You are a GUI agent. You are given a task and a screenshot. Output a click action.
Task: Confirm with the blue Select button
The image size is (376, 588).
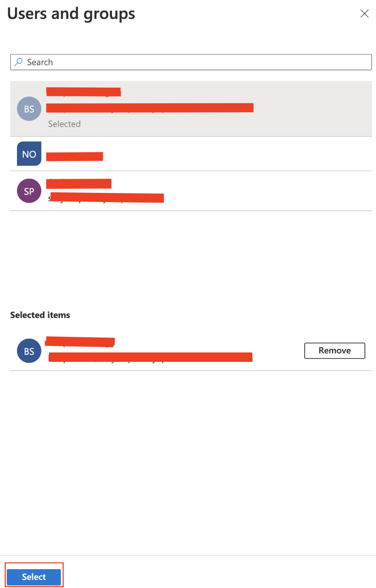tap(34, 577)
